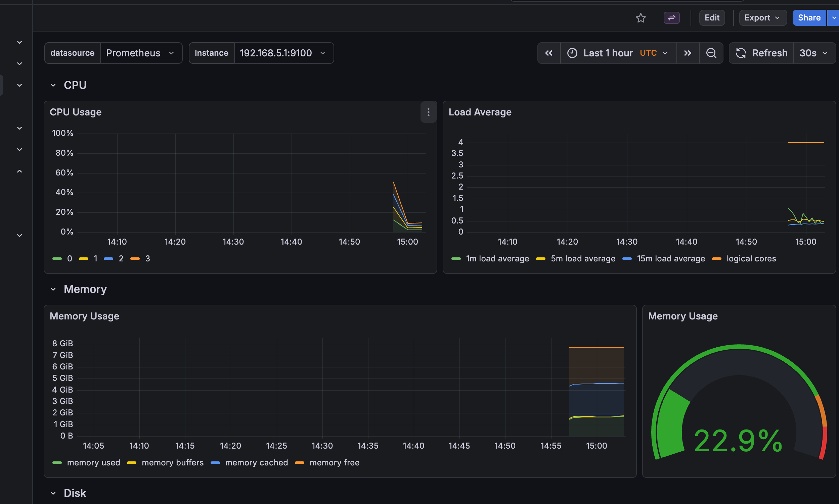This screenshot has width=839, height=504.
Task: Click the Share button
Action: pos(809,18)
